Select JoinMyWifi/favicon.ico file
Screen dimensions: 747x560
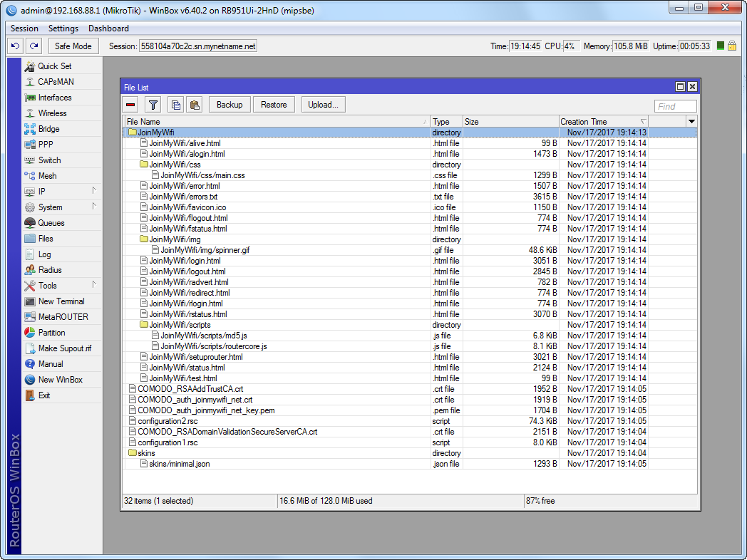(410, 207)
